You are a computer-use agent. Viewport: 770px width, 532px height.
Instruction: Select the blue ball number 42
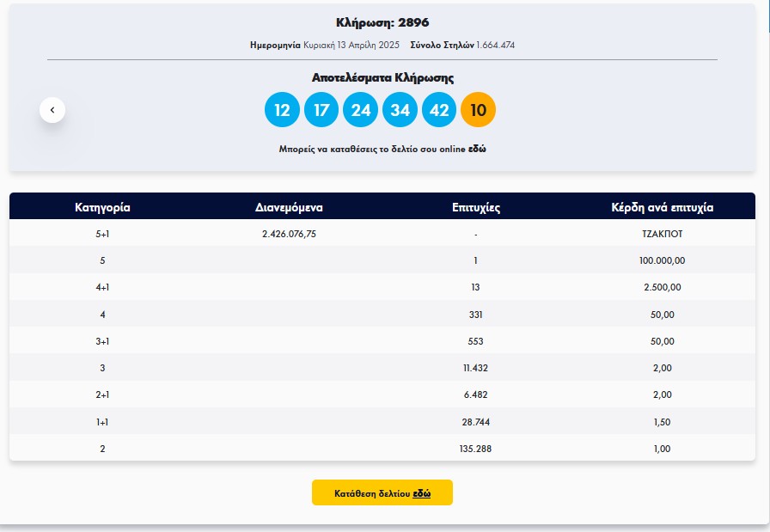coord(439,109)
